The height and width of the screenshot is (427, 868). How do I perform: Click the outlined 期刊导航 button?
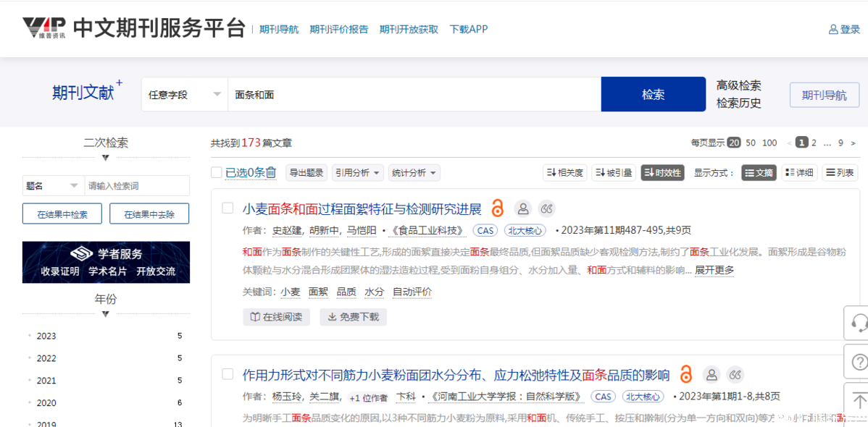pos(825,95)
